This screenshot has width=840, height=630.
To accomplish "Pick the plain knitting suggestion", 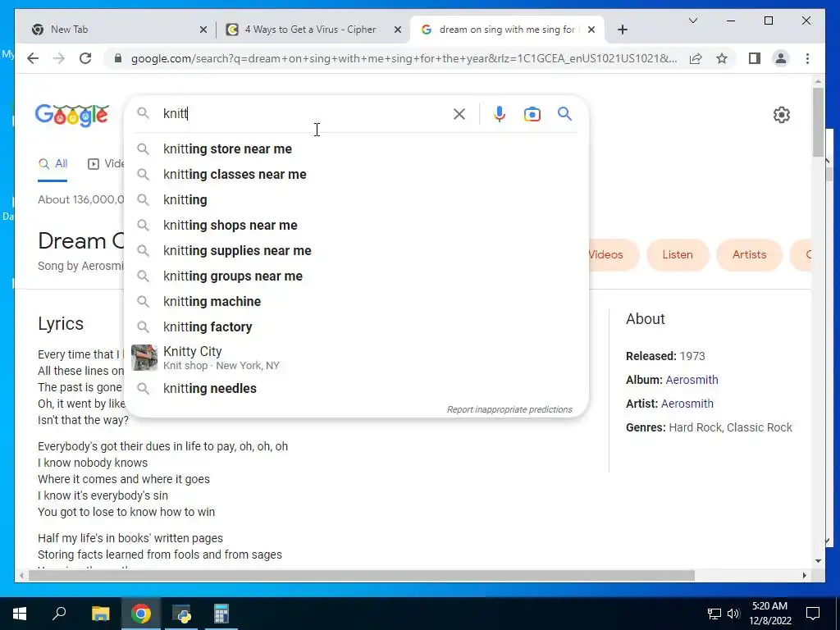I will coord(356,200).
